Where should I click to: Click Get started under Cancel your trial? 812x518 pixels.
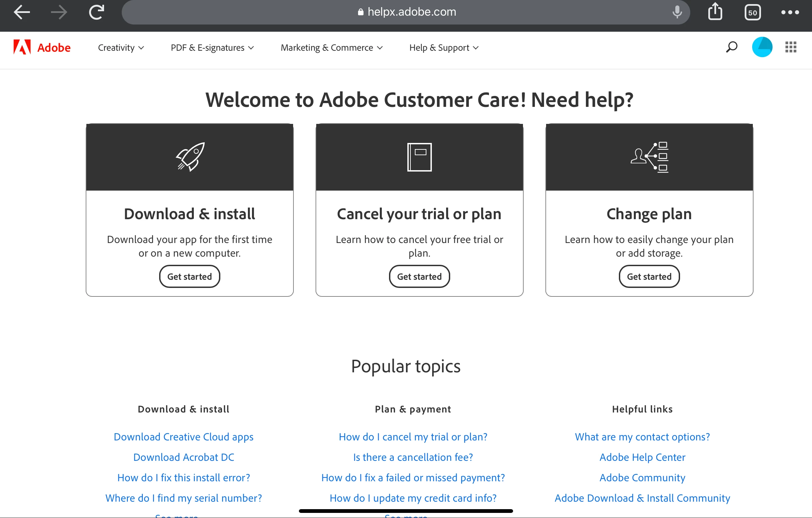[x=419, y=276]
